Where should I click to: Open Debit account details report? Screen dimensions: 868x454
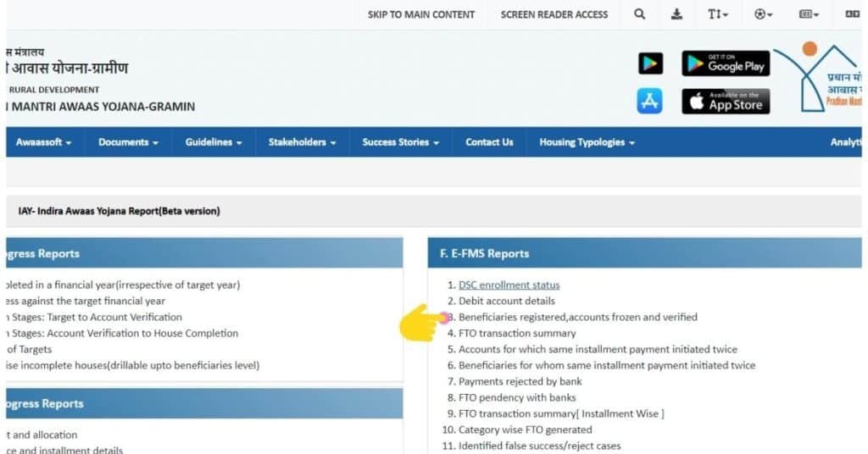(x=507, y=301)
